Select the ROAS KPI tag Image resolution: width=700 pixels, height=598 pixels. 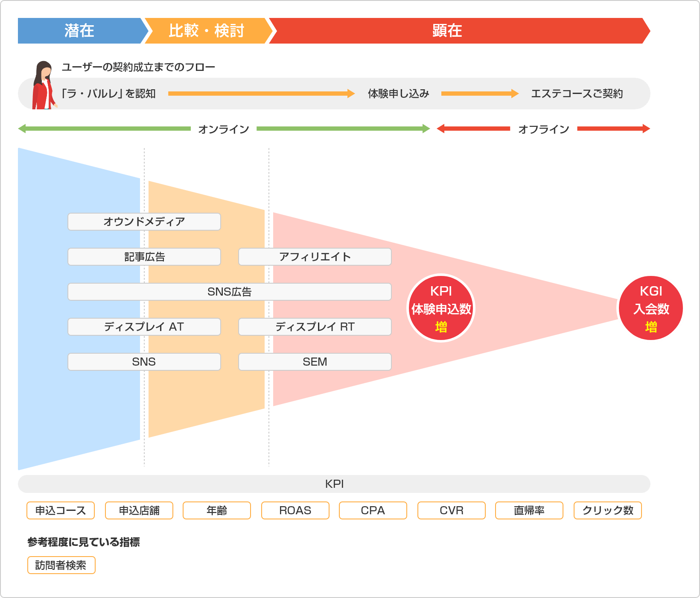pyautogui.click(x=295, y=510)
